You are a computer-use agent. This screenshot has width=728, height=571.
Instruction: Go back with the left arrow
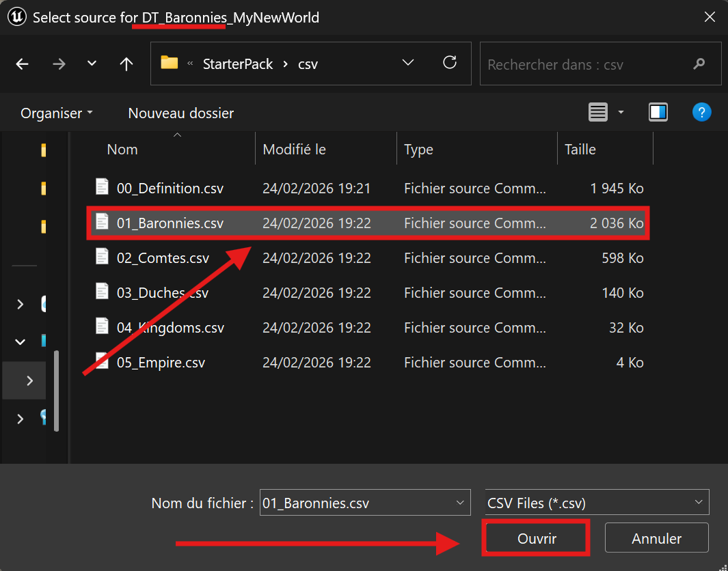pos(23,64)
